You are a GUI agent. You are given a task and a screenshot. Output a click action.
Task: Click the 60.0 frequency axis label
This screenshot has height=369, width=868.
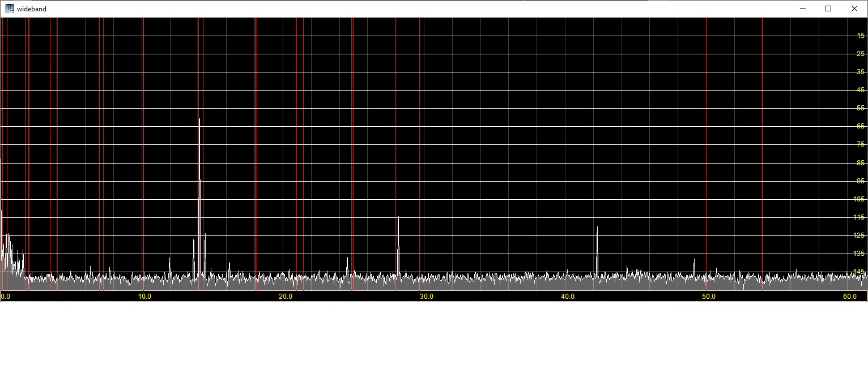(849, 297)
